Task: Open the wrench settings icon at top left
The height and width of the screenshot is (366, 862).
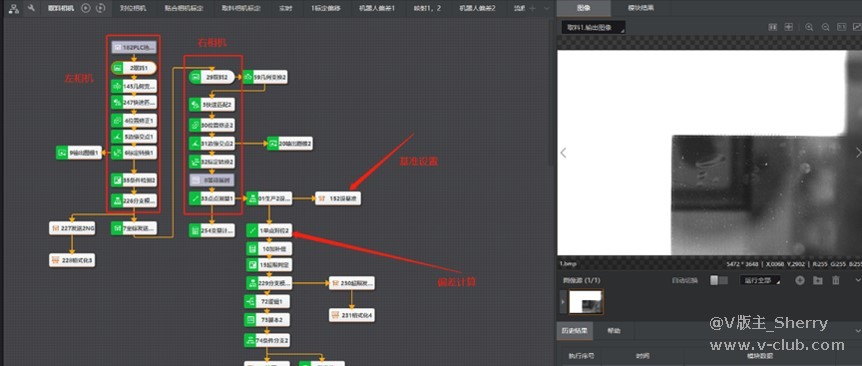Action: pos(31,8)
